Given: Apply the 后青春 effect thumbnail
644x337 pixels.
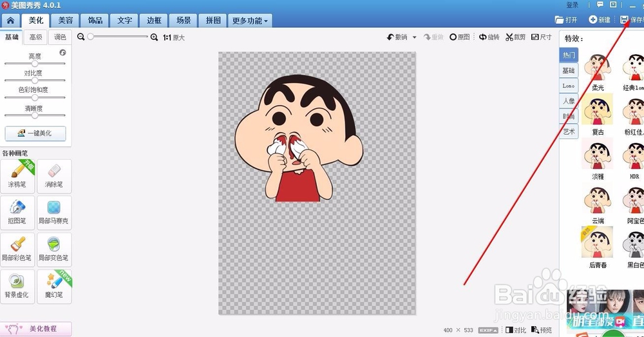Looking at the screenshot, I should click(598, 242).
